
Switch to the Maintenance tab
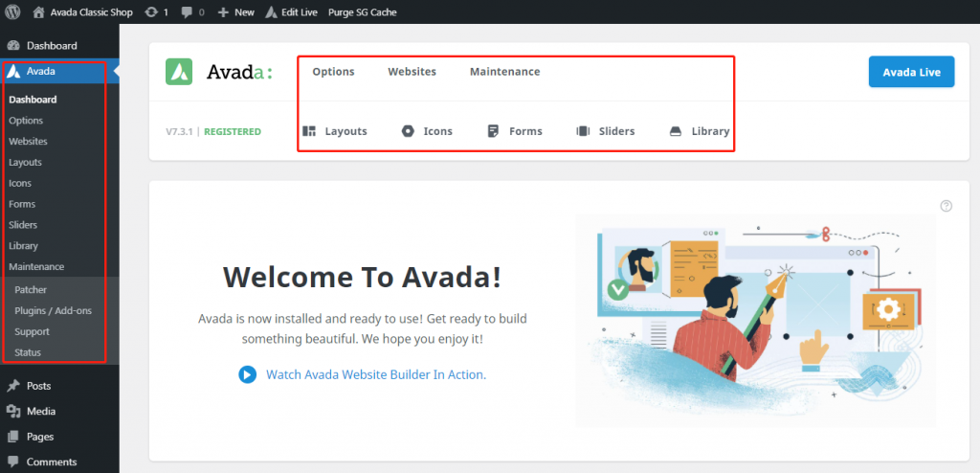[x=504, y=72]
